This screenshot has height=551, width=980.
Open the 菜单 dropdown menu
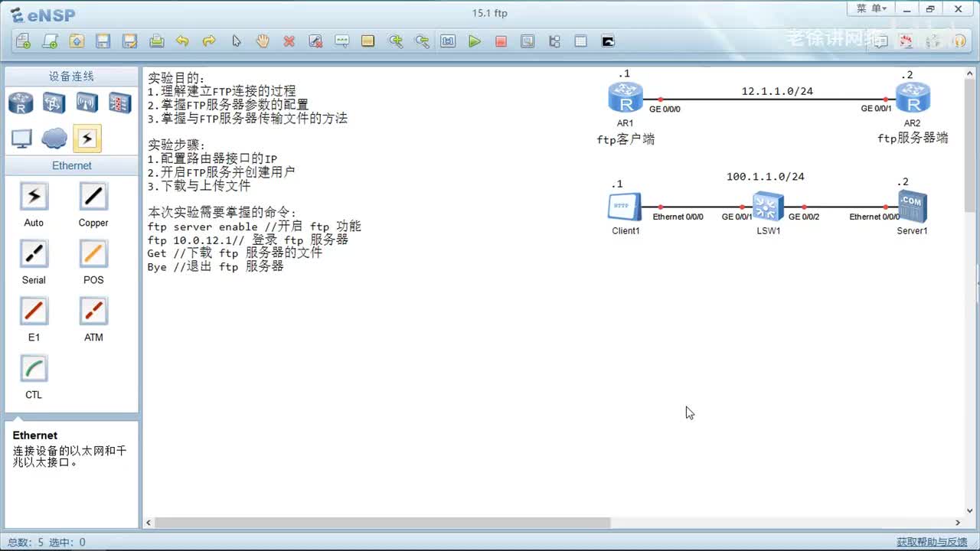pyautogui.click(x=871, y=8)
